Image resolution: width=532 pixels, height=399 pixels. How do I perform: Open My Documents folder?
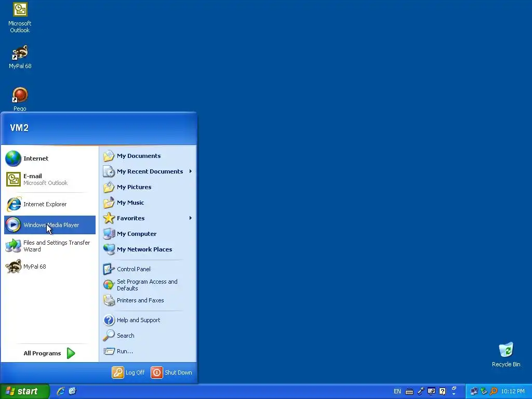coord(148,156)
